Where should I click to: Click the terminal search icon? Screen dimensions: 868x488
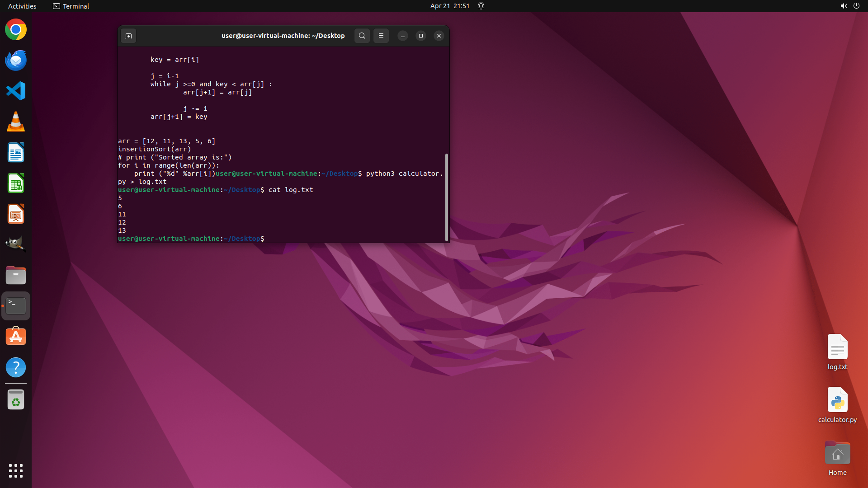[x=362, y=36]
